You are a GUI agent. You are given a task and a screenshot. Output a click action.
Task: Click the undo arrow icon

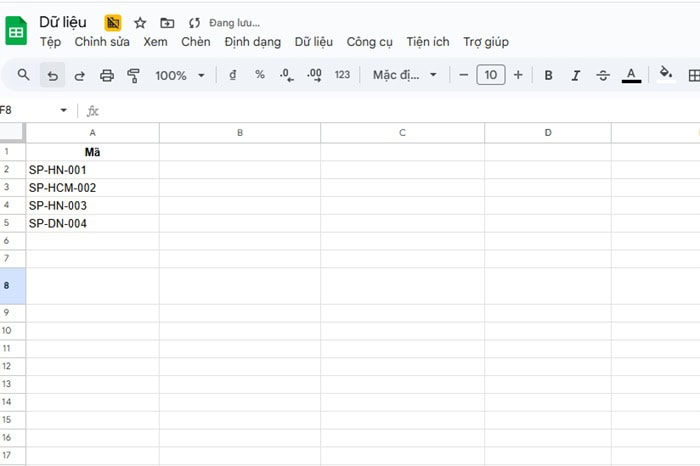pyautogui.click(x=52, y=75)
